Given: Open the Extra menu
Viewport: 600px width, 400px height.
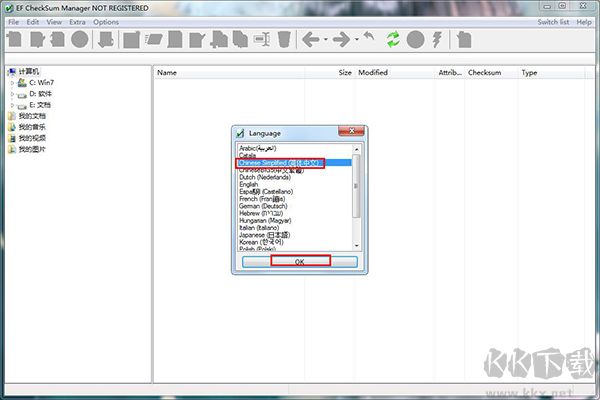Looking at the screenshot, I should coord(77,22).
